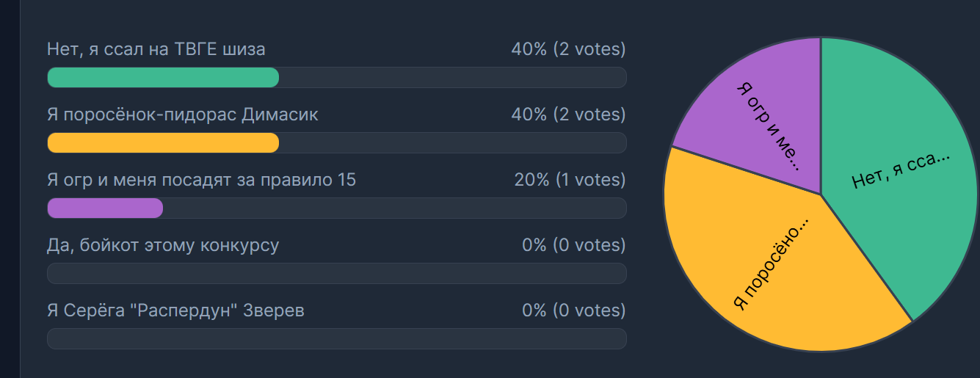980x378 pixels.
Task: Click the empty bar under the Зверев option
Action: coord(337,338)
